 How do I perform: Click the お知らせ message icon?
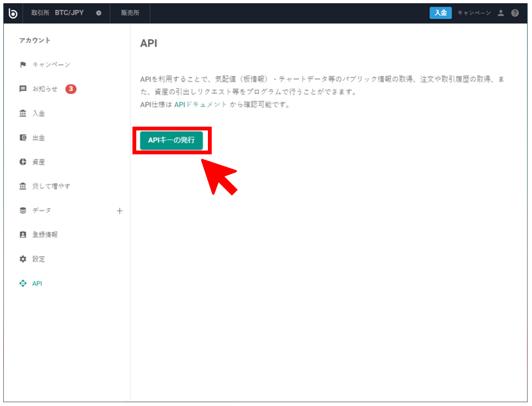coord(23,89)
